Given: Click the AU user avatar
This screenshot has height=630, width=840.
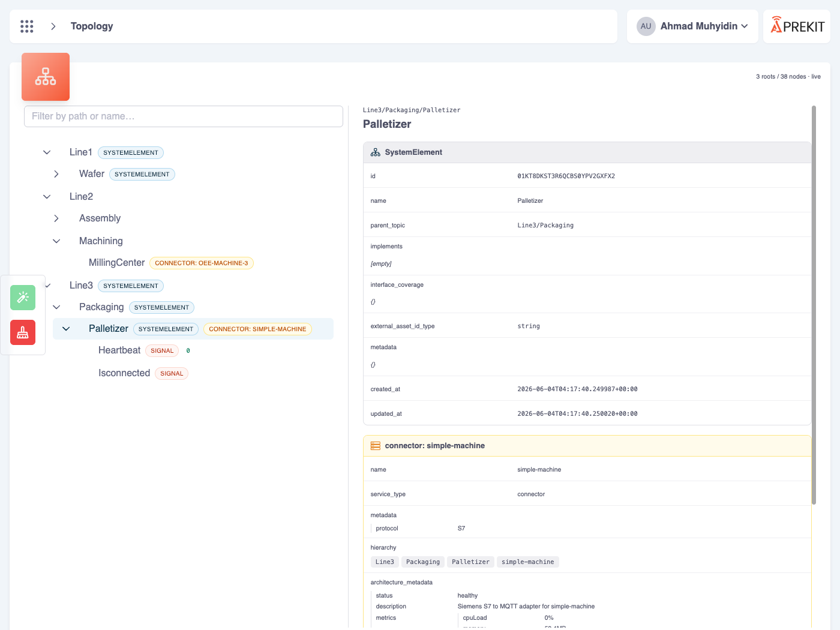Looking at the screenshot, I should click(646, 26).
